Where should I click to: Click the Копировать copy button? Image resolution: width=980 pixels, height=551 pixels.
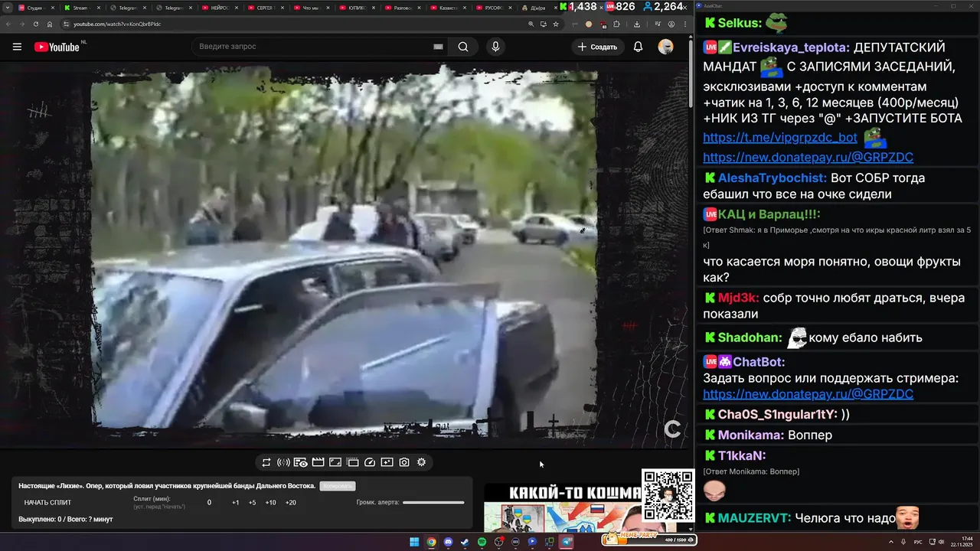pos(338,486)
